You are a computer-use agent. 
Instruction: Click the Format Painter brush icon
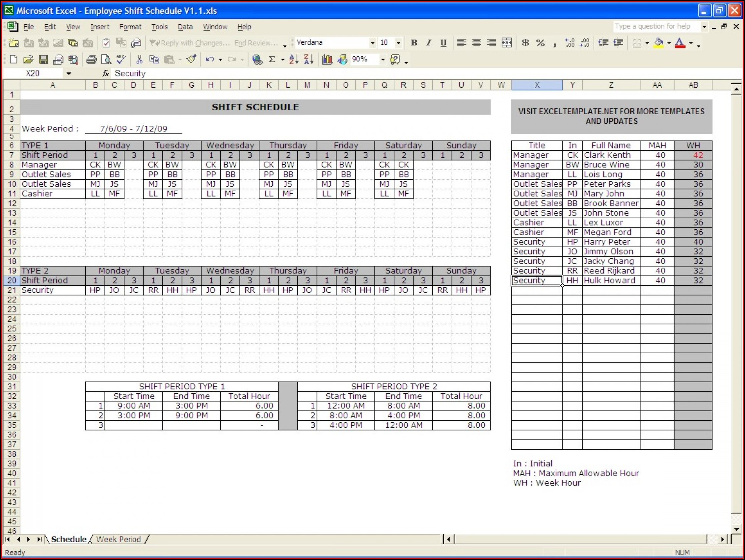(191, 59)
